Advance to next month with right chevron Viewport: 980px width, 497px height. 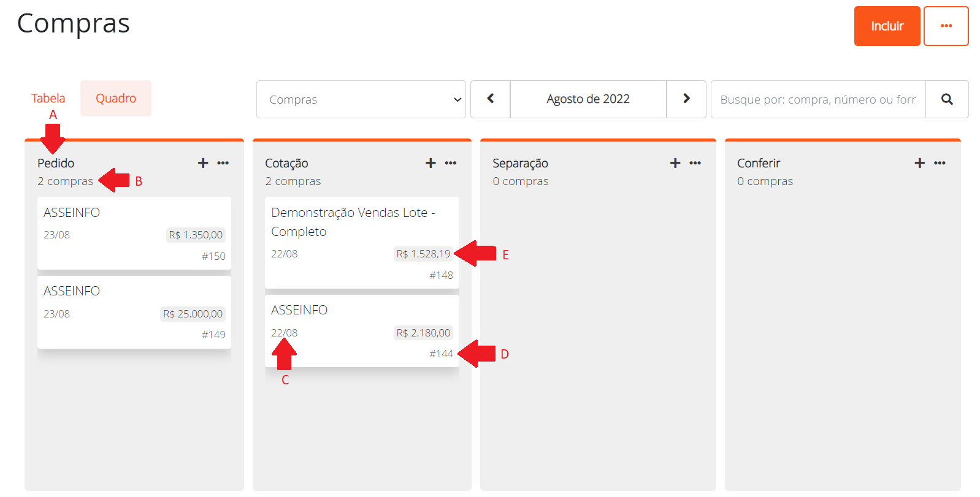tap(686, 99)
